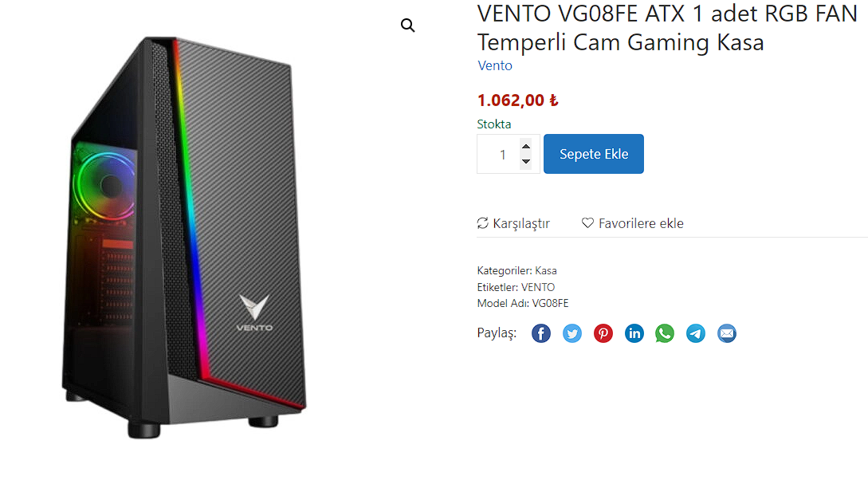The width and height of the screenshot is (868, 488).
Task: Open the Vento brand link
Action: point(494,65)
